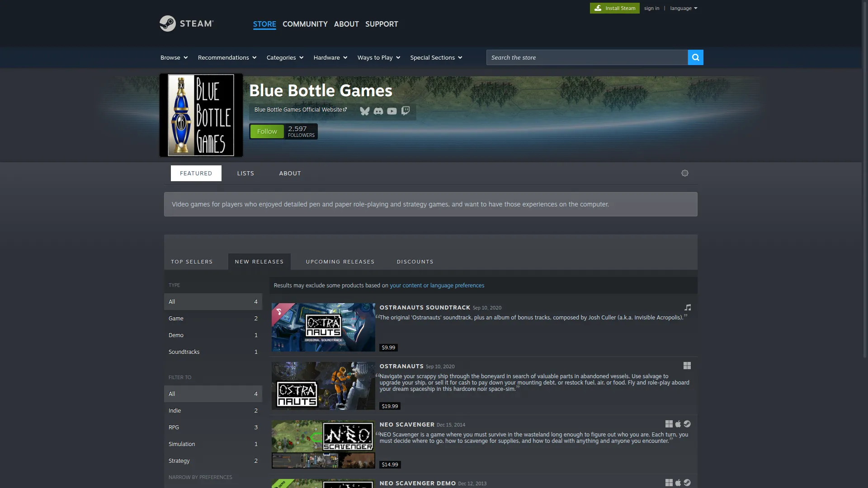The width and height of the screenshot is (868, 488).
Task: Go to the STORE menu
Action: click(x=264, y=24)
